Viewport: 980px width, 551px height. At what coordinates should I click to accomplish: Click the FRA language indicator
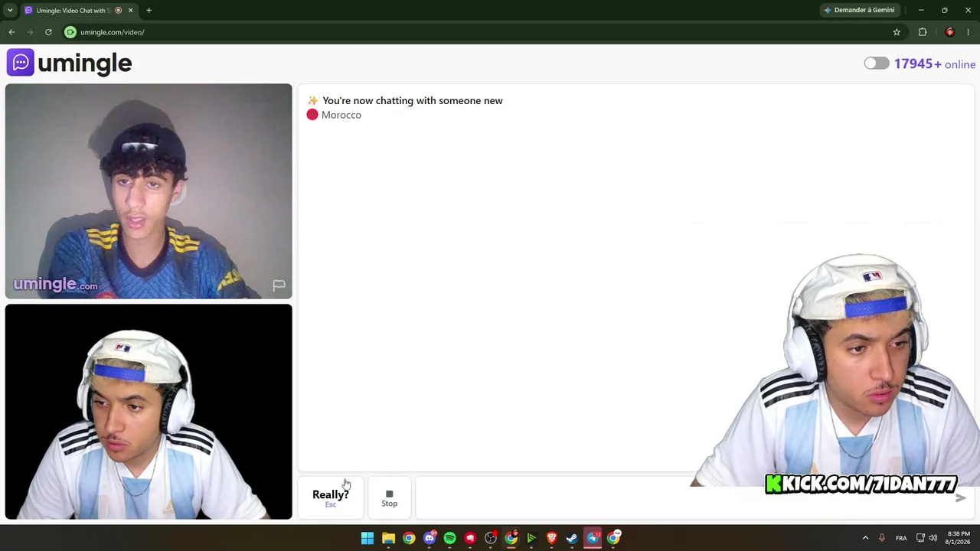pos(901,538)
